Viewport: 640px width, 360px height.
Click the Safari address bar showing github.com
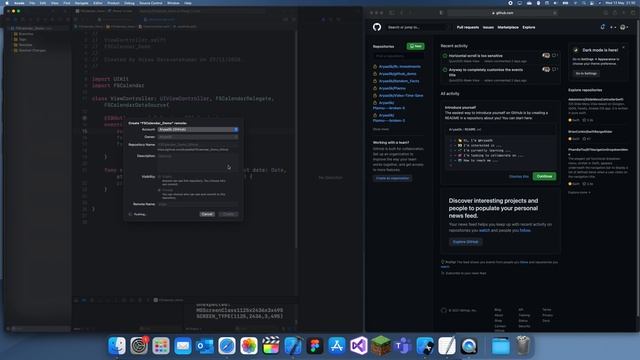(502, 13)
